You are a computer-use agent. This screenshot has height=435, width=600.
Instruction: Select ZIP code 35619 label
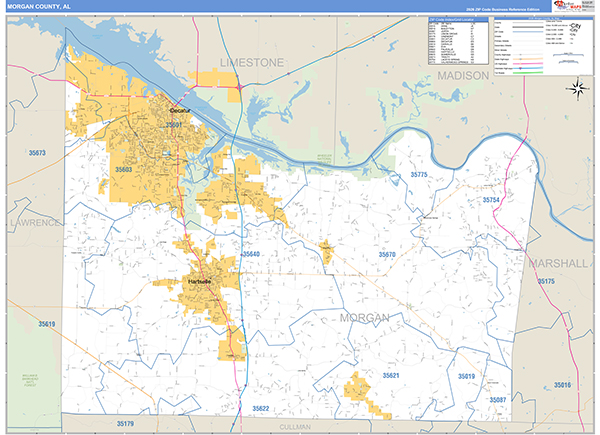click(x=46, y=324)
